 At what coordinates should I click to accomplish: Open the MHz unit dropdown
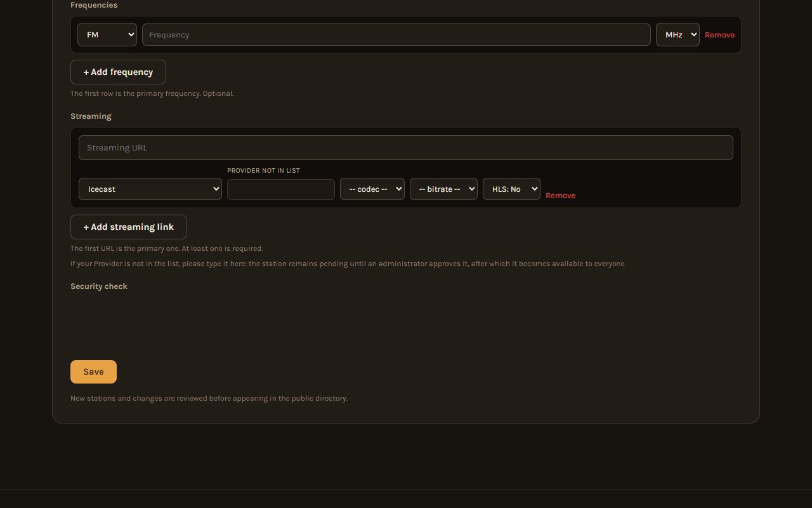pos(678,35)
